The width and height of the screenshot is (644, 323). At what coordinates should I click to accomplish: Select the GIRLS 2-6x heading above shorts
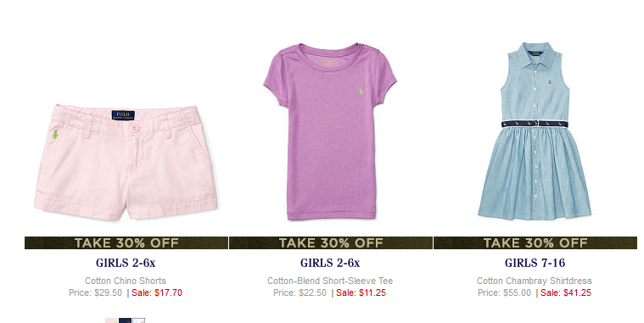click(x=126, y=263)
